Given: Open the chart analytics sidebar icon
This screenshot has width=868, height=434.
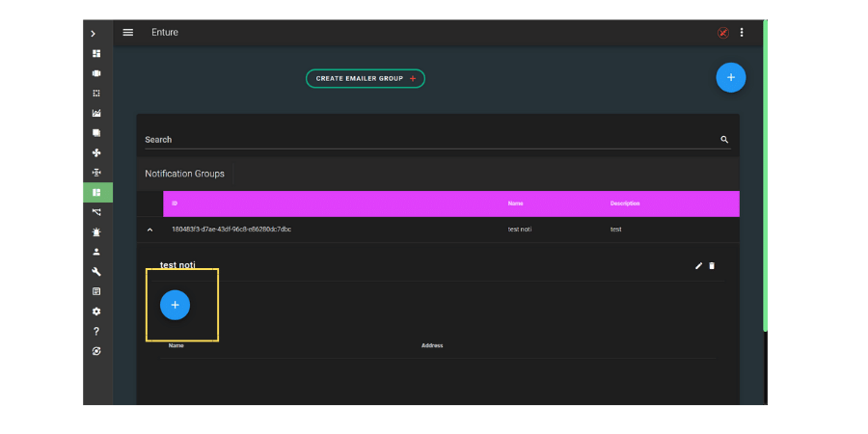Looking at the screenshot, I should (96, 113).
